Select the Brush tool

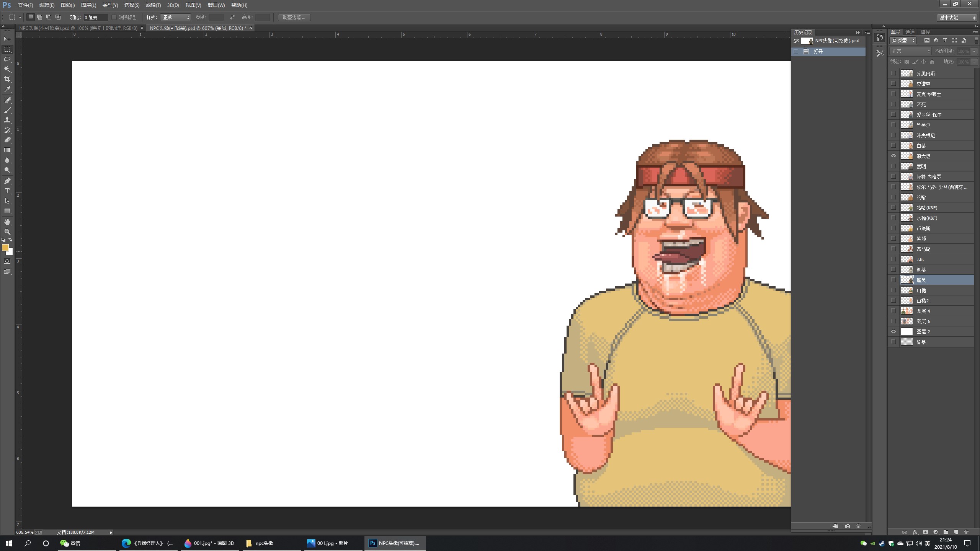point(7,110)
